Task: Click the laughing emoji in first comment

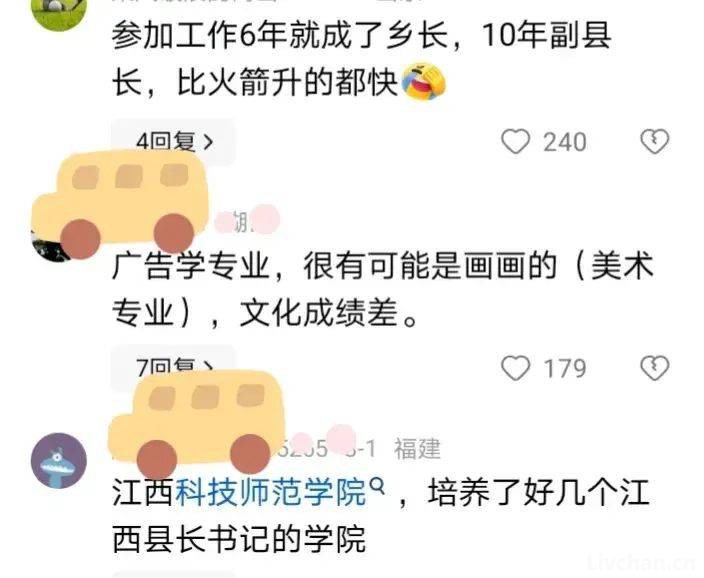Action: point(423,82)
